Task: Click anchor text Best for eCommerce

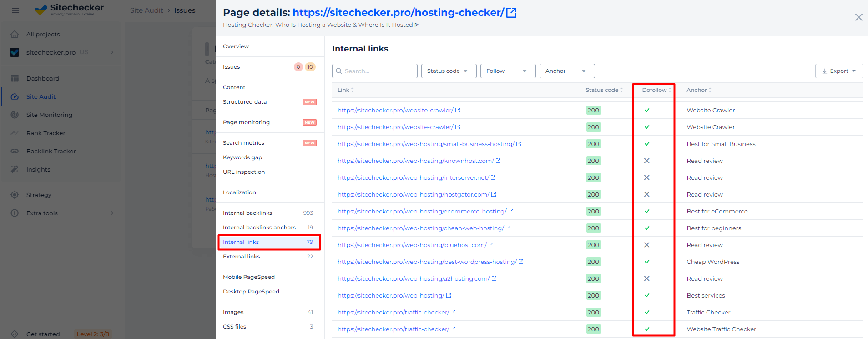Action: (x=717, y=211)
